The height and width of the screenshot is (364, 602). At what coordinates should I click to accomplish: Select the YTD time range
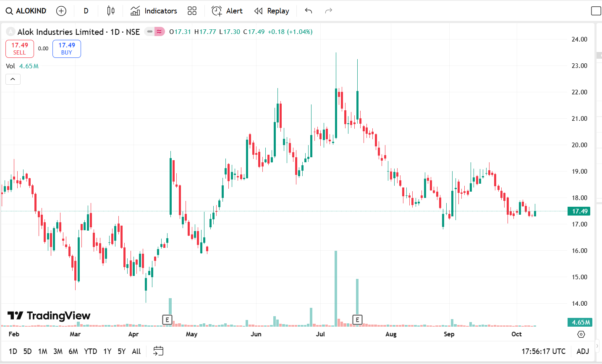(x=90, y=351)
